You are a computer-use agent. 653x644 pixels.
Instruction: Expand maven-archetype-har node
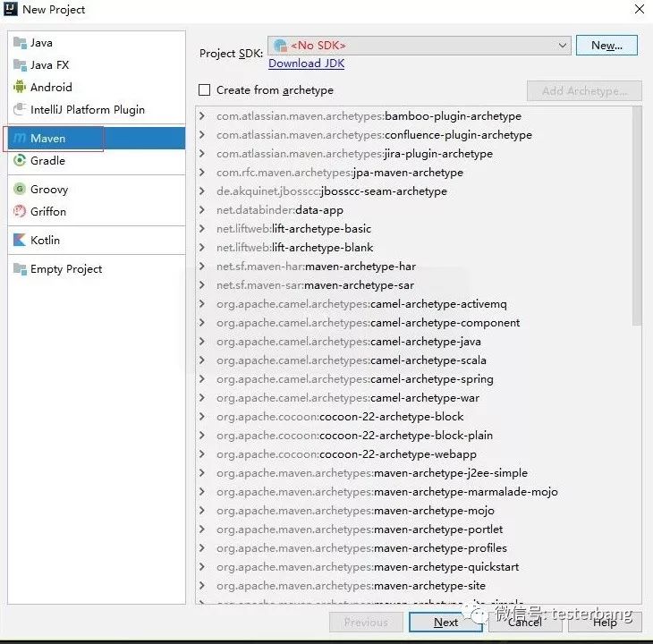tap(202, 266)
